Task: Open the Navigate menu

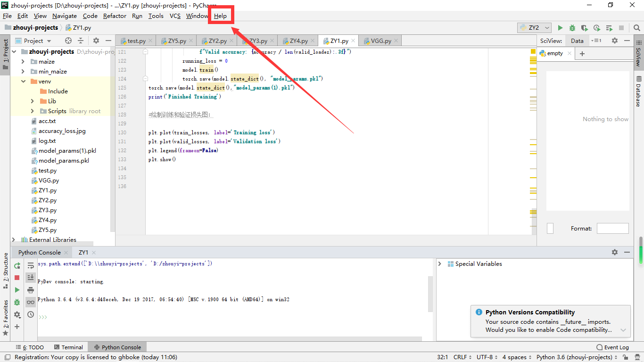Action: [64, 16]
